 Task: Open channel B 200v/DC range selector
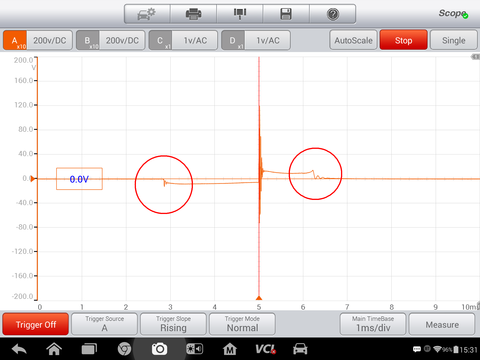[x=122, y=40]
